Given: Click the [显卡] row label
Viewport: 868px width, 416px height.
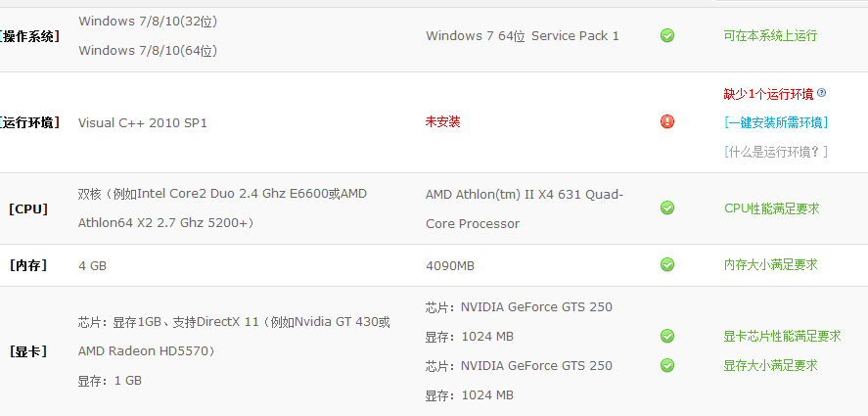Looking at the screenshot, I should tap(28, 351).
